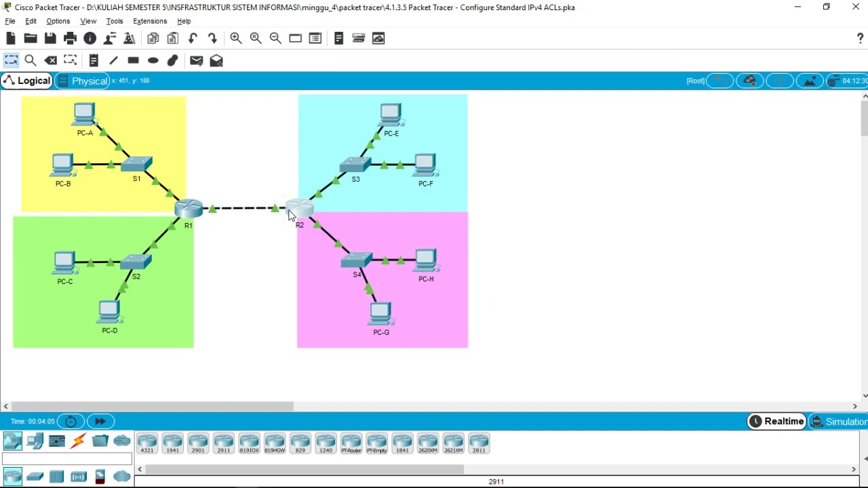Add a Complex PDU open envelope
868x488 pixels.
pos(216,60)
